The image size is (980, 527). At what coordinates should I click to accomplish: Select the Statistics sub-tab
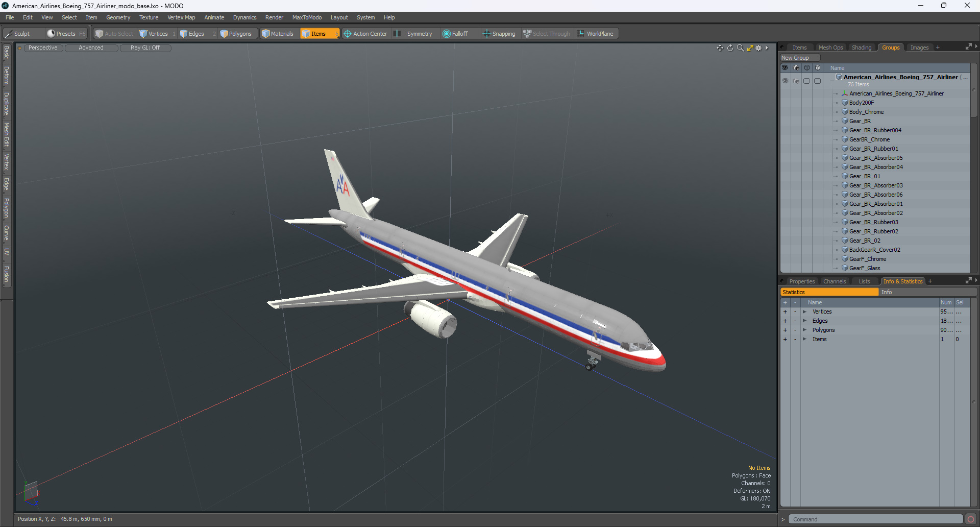[x=829, y=292]
